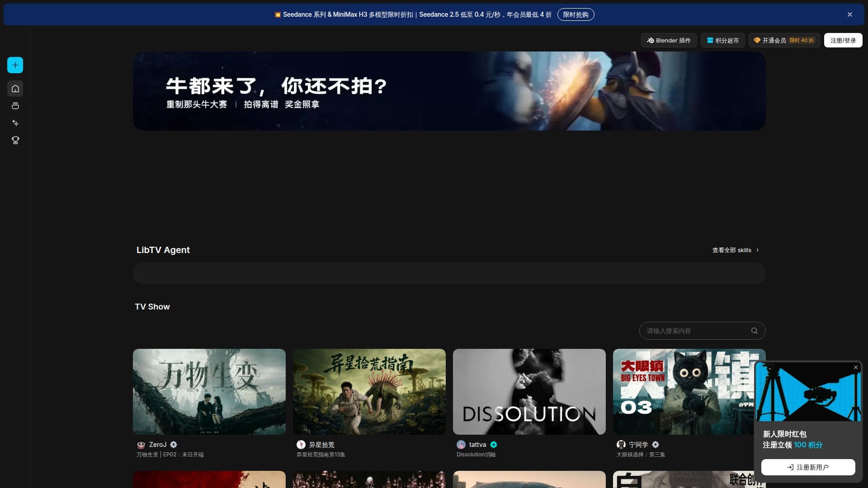
Task: Click the verified badge beside 宁同学
Action: pos(656,445)
